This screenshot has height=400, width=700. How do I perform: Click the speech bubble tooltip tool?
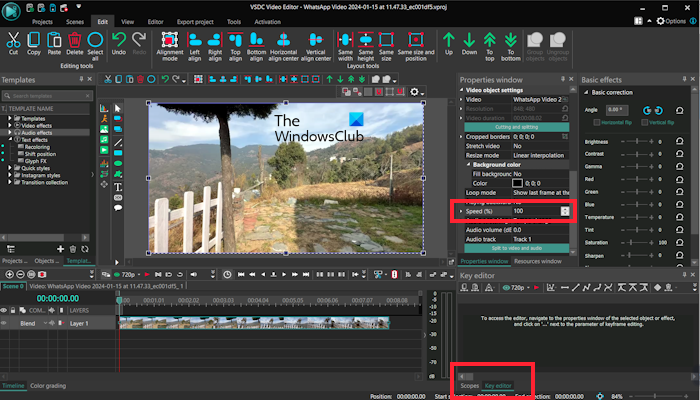(118, 208)
